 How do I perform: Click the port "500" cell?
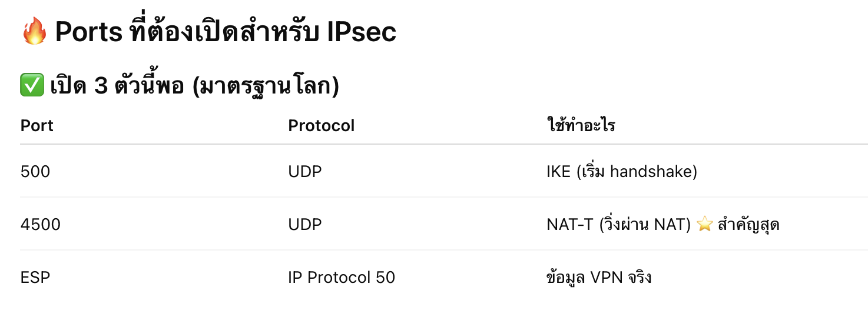coord(35,172)
